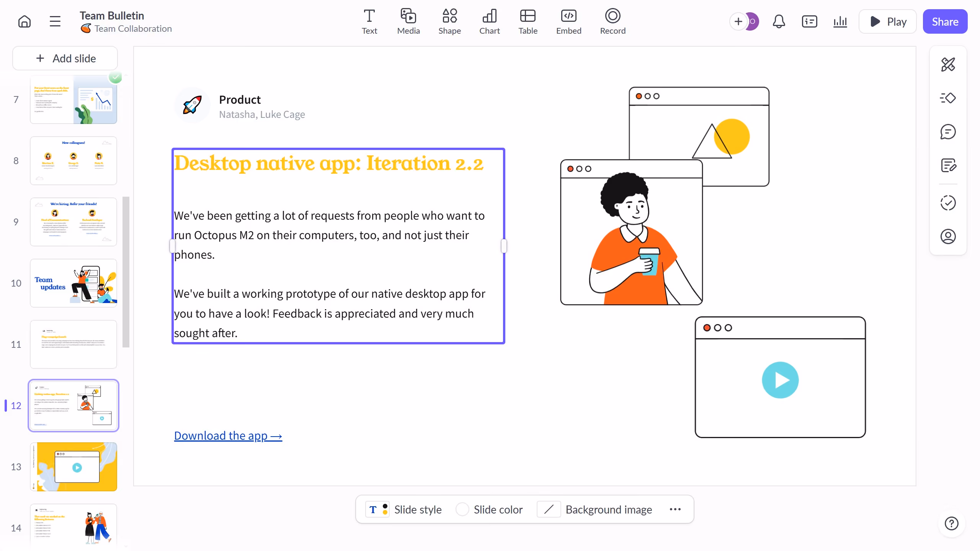Go to the home dashboard icon
980x551 pixels.
(24, 21)
